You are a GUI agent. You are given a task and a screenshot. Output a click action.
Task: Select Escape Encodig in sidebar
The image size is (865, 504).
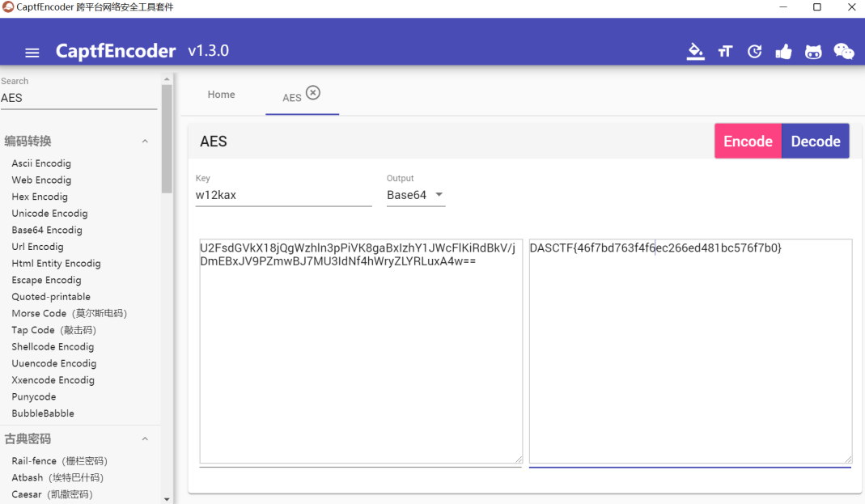point(46,280)
